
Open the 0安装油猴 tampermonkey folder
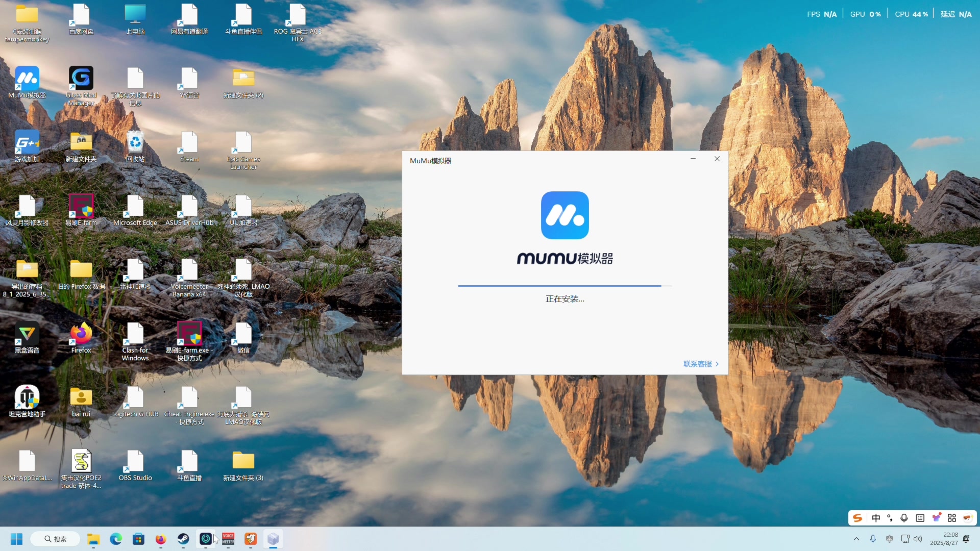click(x=27, y=23)
